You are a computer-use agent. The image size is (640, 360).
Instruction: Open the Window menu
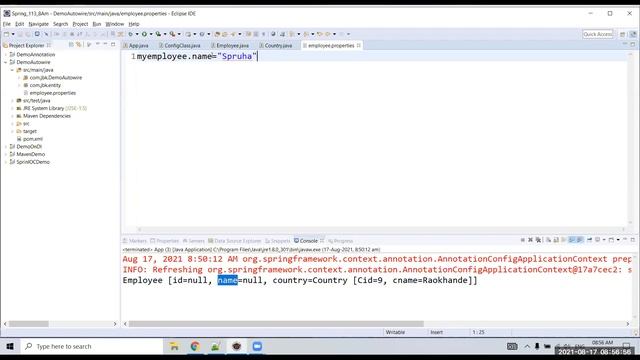(114, 24)
